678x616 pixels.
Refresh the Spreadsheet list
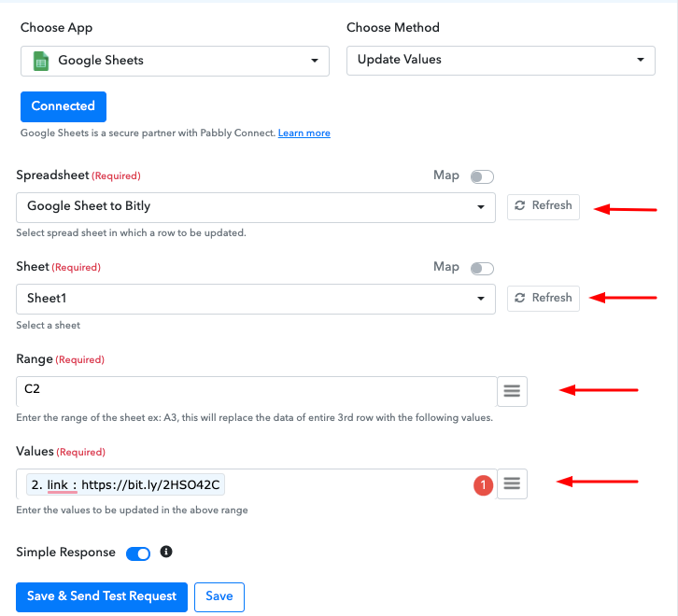click(x=544, y=207)
